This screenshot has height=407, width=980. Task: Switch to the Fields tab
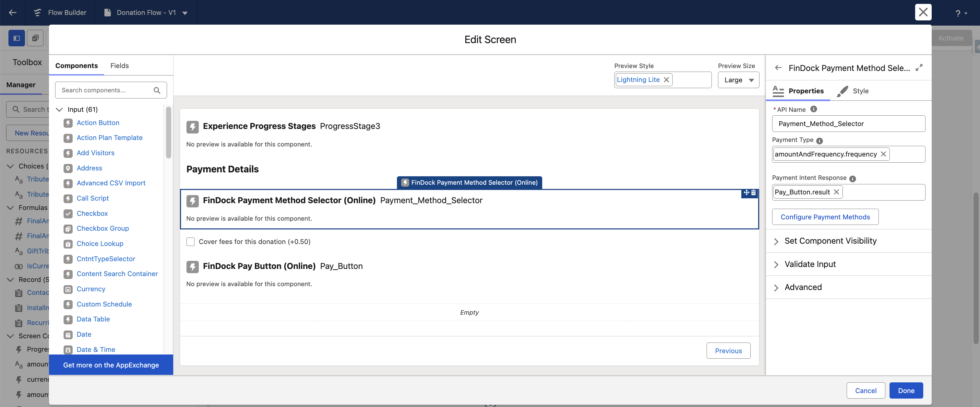(119, 66)
